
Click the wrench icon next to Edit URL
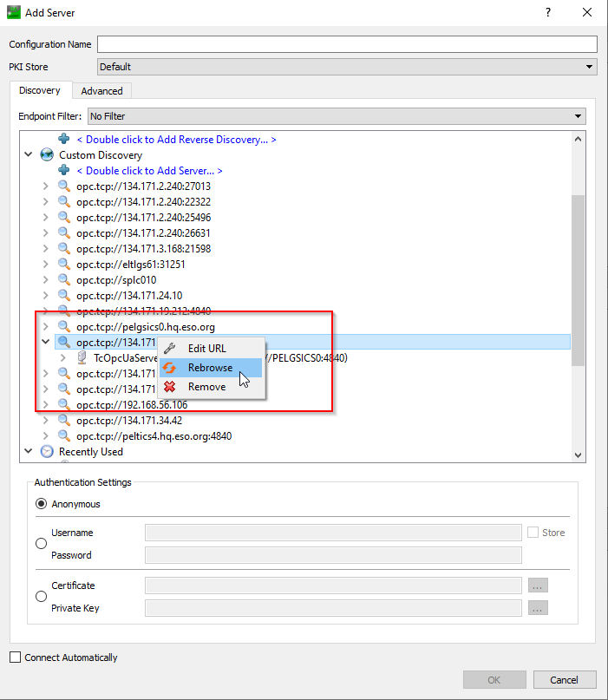[171, 349]
